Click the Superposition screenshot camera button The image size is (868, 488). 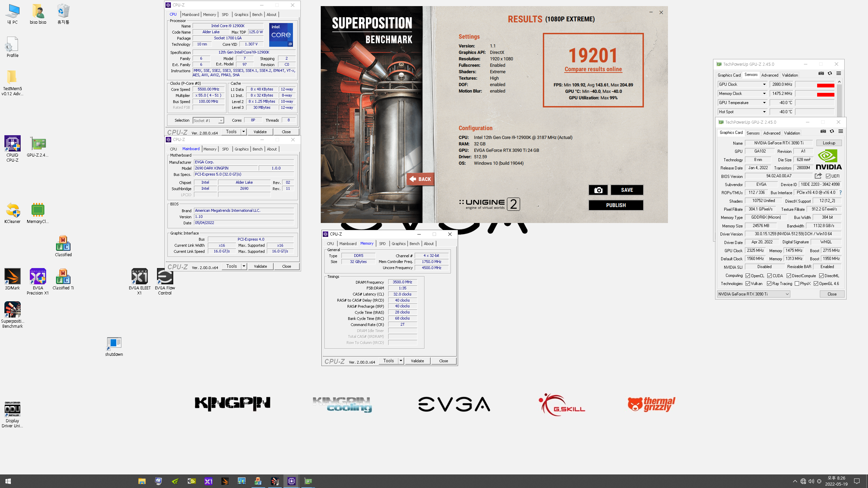pos(598,190)
